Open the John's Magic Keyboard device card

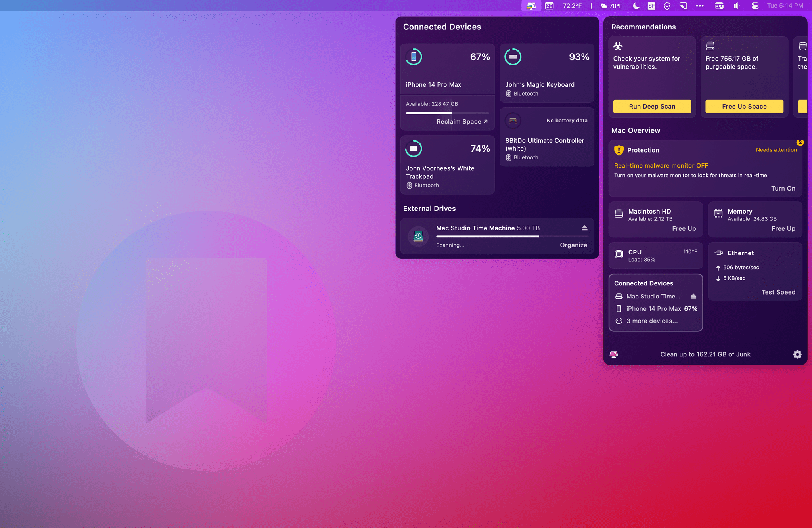tap(547, 73)
